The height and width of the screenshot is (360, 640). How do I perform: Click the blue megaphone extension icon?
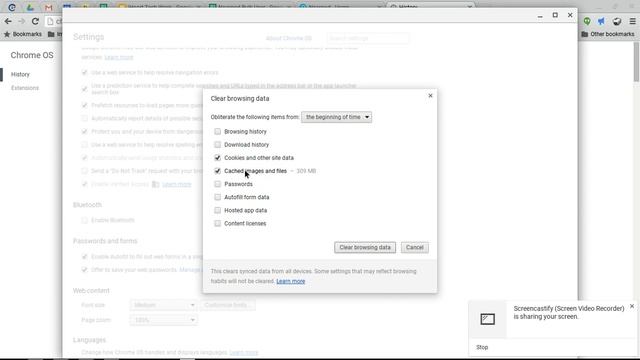click(601, 21)
